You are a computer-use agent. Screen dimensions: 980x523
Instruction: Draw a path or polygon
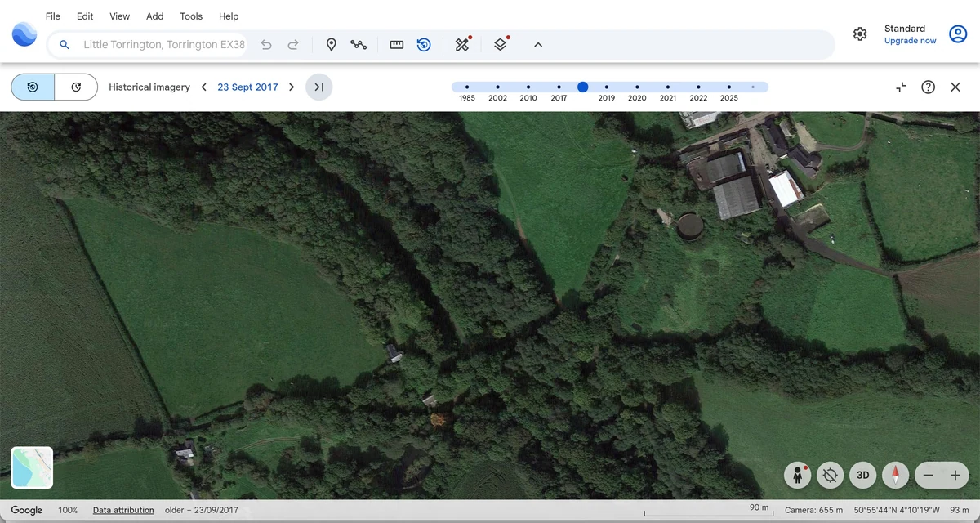click(359, 45)
